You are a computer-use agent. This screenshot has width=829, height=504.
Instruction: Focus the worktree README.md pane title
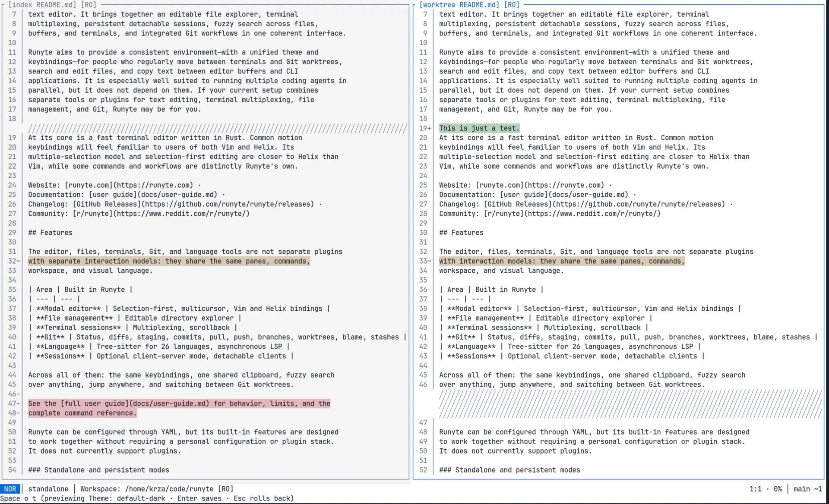469,5
